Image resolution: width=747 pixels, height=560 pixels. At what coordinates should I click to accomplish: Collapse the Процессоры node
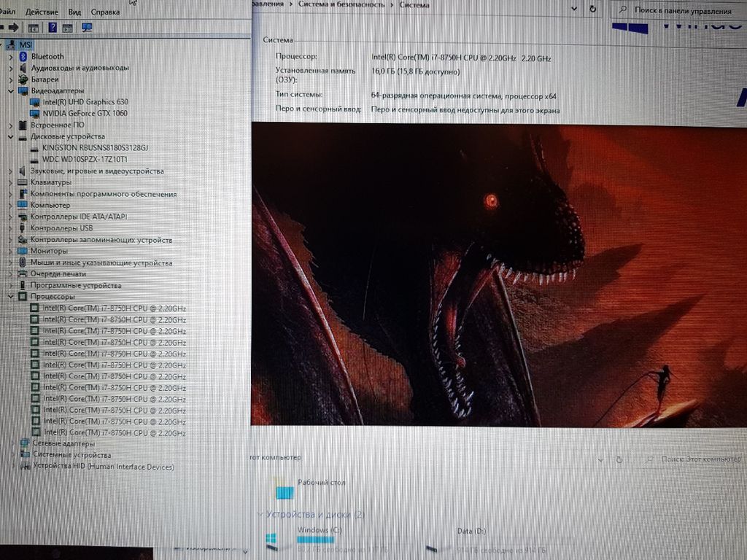pos(10,297)
